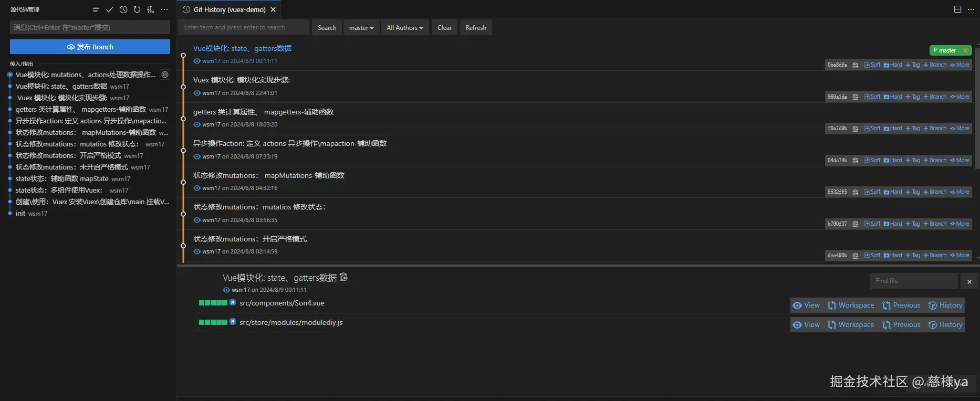The image size is (980, 401).
Task: Click eye icon on 2024/8/8 07:33:19 commit
Action: tap(197, 156)
